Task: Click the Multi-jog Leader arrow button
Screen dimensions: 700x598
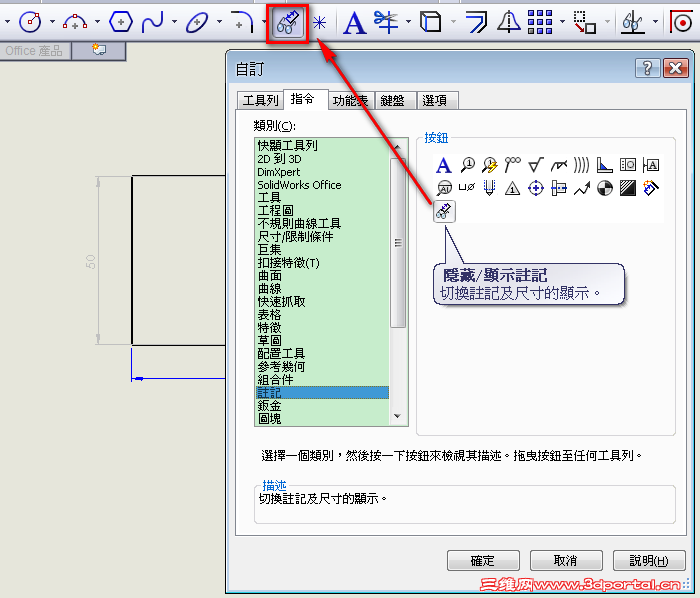Action: pos(582,188)
